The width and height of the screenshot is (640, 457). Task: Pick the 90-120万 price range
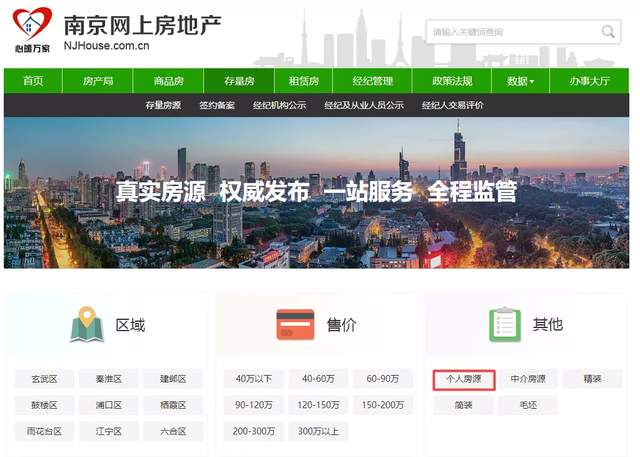coord(253,405)
